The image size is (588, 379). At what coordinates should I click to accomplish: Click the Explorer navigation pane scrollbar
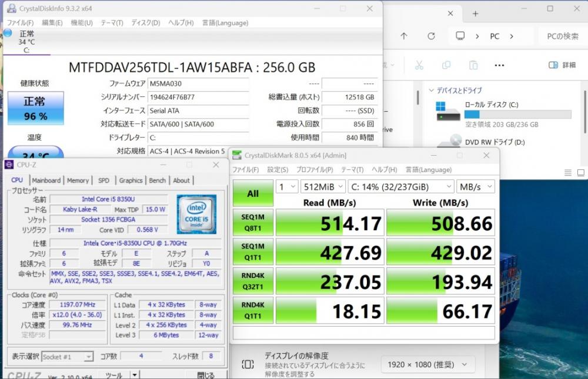pos(417,98)
